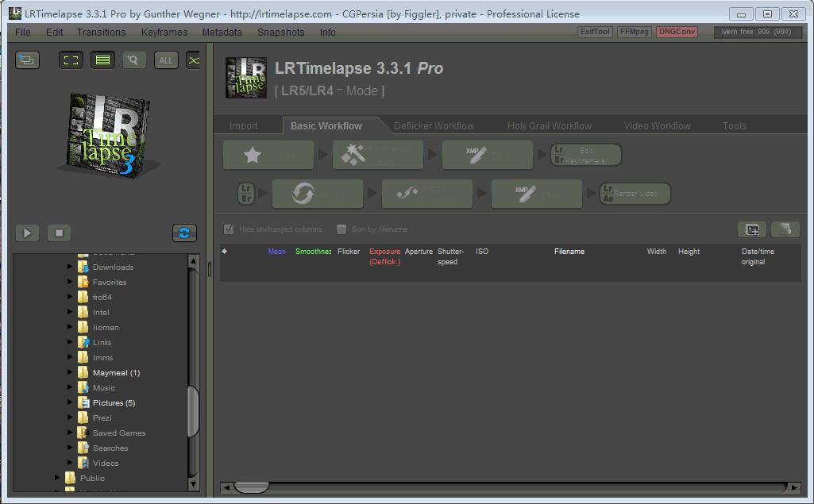Expand the Maymeal (1) folder
The image size is (814, 504).
point(70,371)
